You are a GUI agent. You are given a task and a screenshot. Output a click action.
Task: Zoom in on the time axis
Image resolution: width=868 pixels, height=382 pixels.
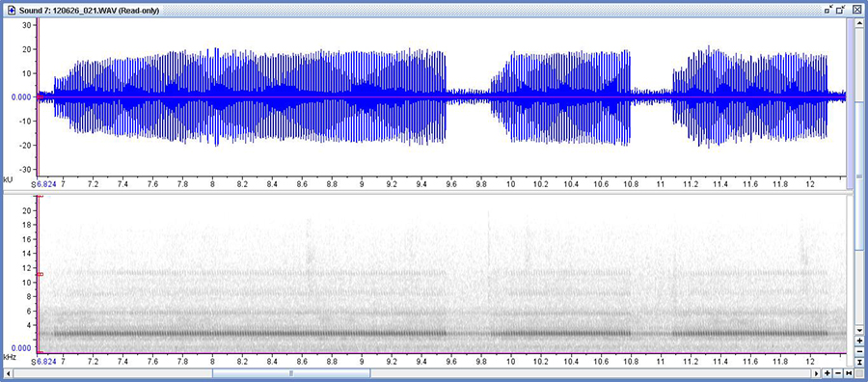pos(827,373)
